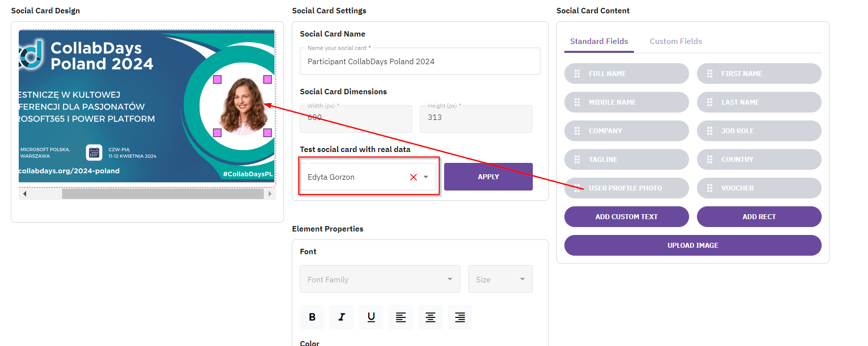Click ADD CUSTOM TEXT button
This screenshot has height=346, width=868.
tap(626, 217)
